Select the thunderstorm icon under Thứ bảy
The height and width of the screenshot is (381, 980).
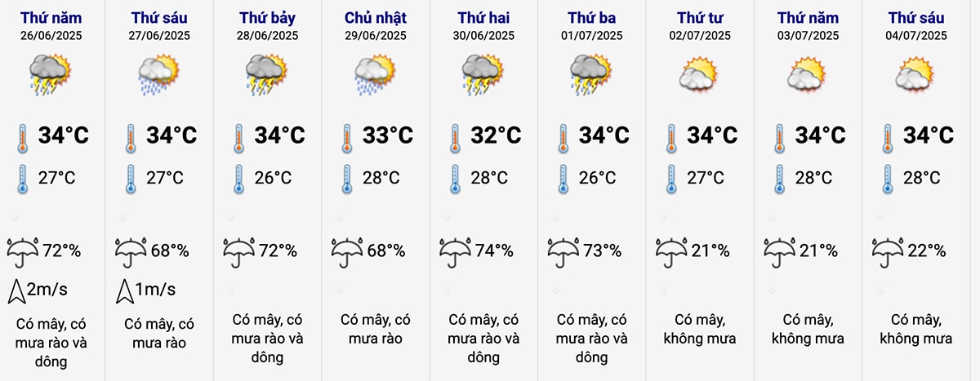tap(267, 75)
